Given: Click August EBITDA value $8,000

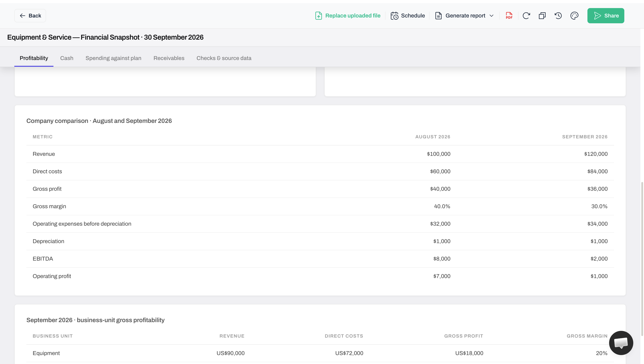Looking at the screenshot, I should click(442, 259).
